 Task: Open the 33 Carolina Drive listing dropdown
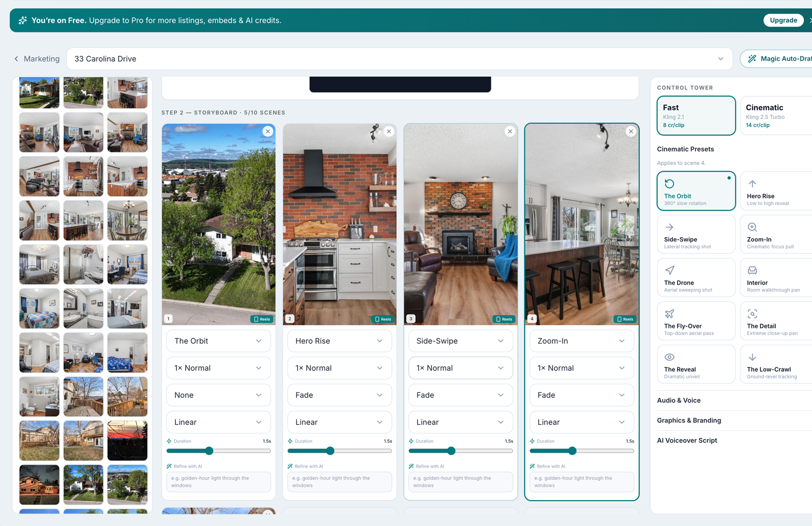400,59
